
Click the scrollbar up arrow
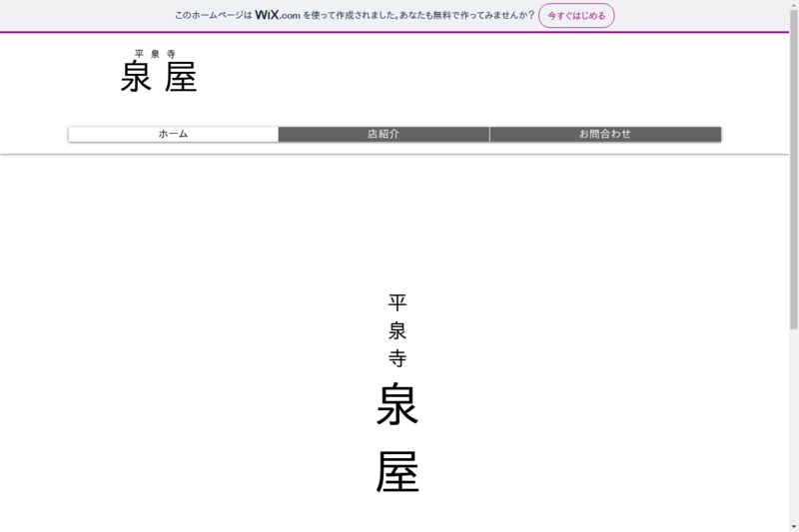[793, 6]
